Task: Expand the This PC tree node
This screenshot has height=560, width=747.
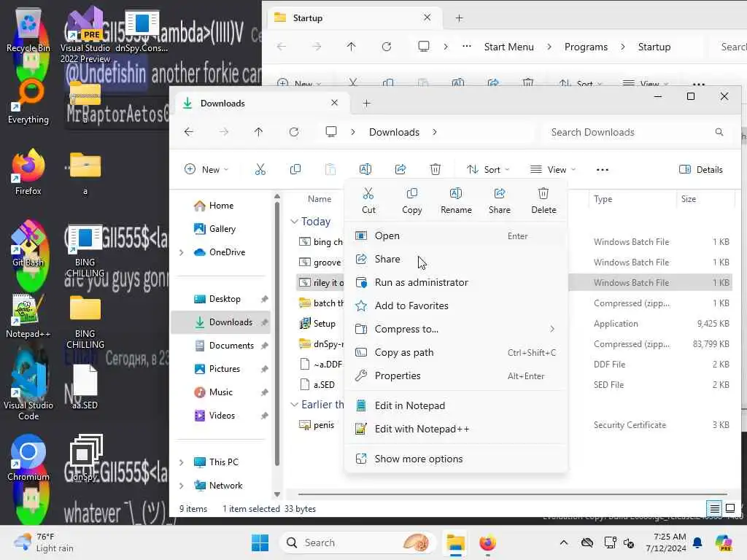Action: (182, 462)
